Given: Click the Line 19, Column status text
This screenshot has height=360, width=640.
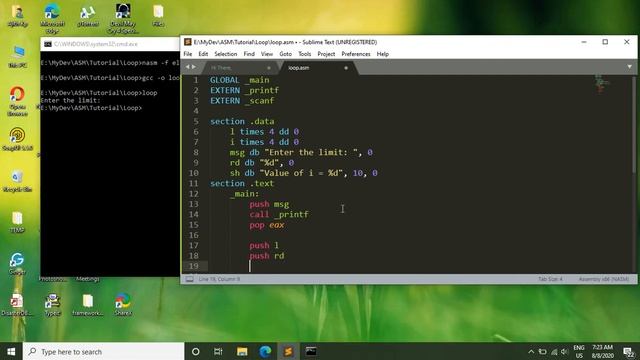Looking at the screenshot, I should pyautogui.click(x=219, y=279).
